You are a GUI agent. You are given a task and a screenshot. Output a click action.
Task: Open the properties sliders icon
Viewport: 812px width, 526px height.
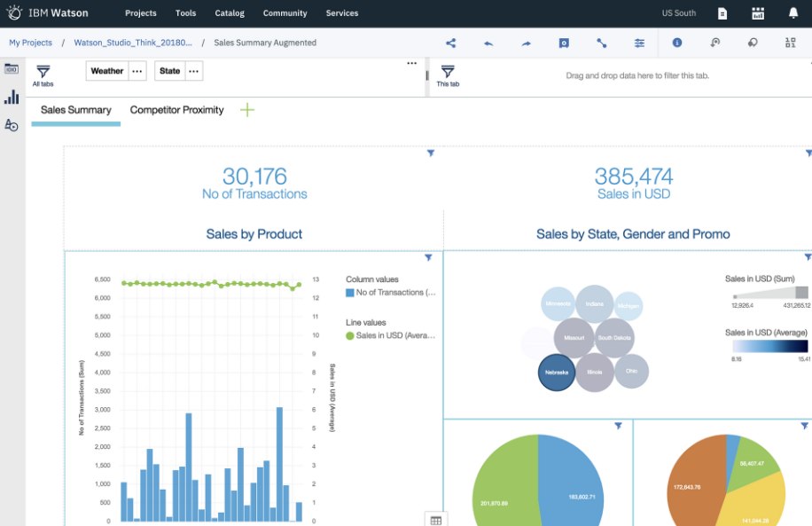coord(639,43)
